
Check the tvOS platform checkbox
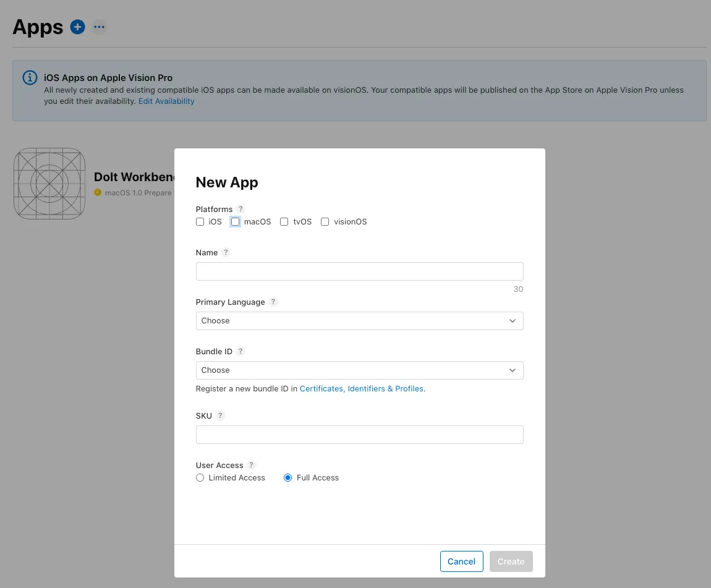pos(284,221)
